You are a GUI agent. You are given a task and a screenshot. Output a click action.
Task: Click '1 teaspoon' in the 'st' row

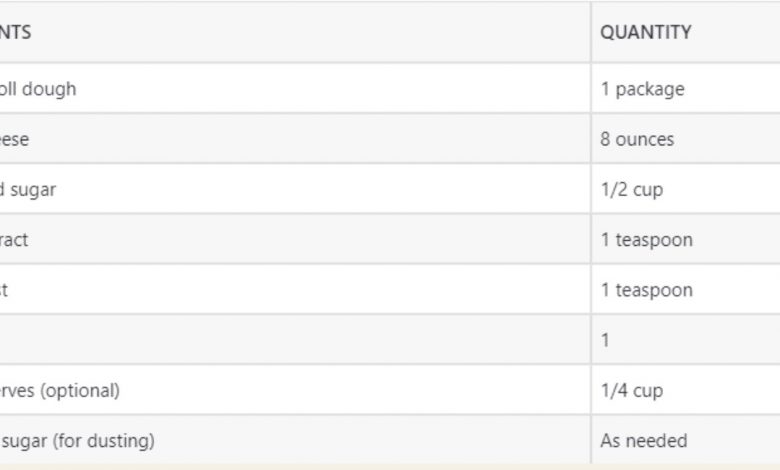[x=646, y=290]
